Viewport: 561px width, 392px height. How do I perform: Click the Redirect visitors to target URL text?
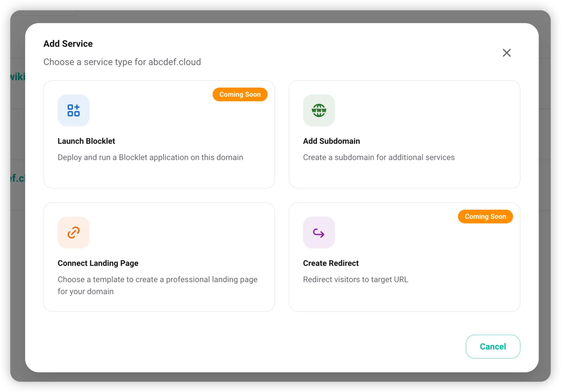click(x=356, y=279)
